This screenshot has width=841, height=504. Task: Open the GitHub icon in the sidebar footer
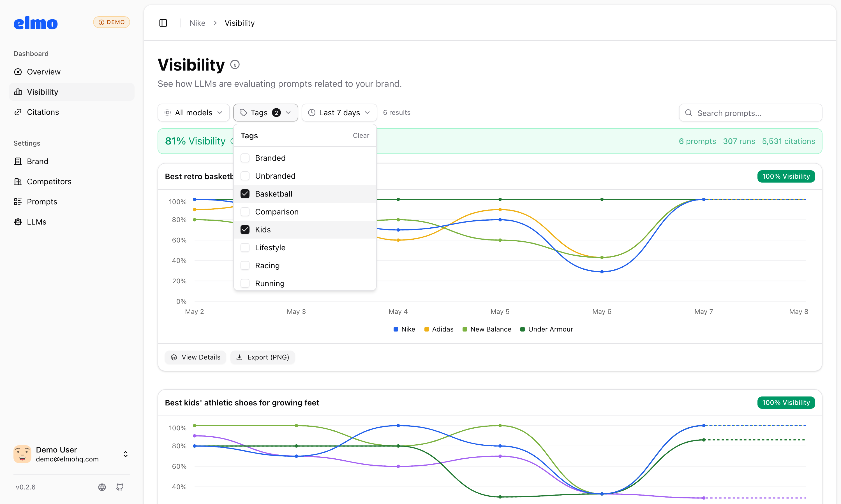coord(120,487)
